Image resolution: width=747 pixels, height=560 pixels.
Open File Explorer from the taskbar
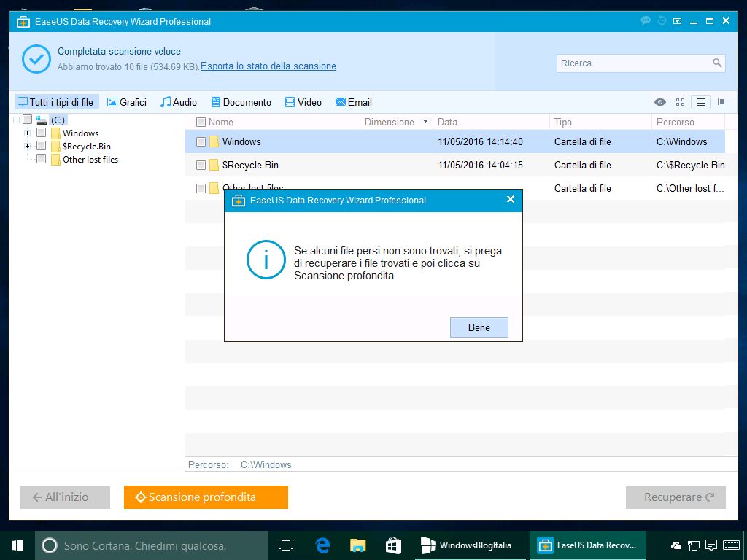coord(357,545)
